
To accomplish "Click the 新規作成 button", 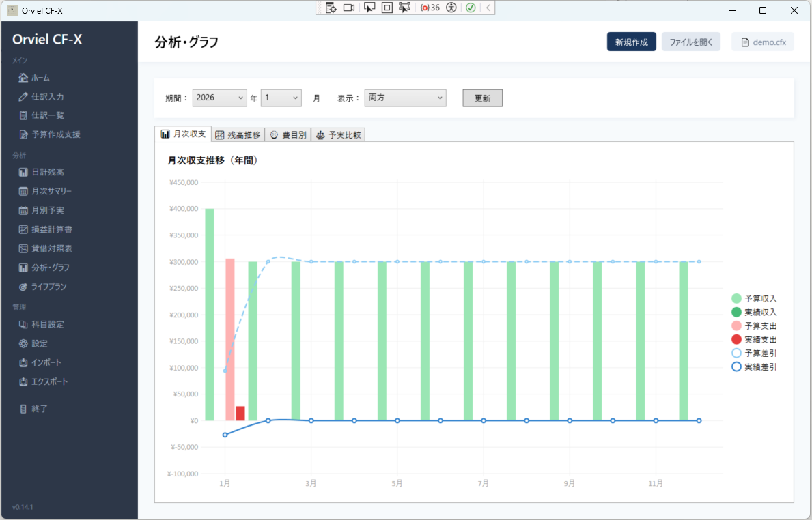I will [631, 42].
